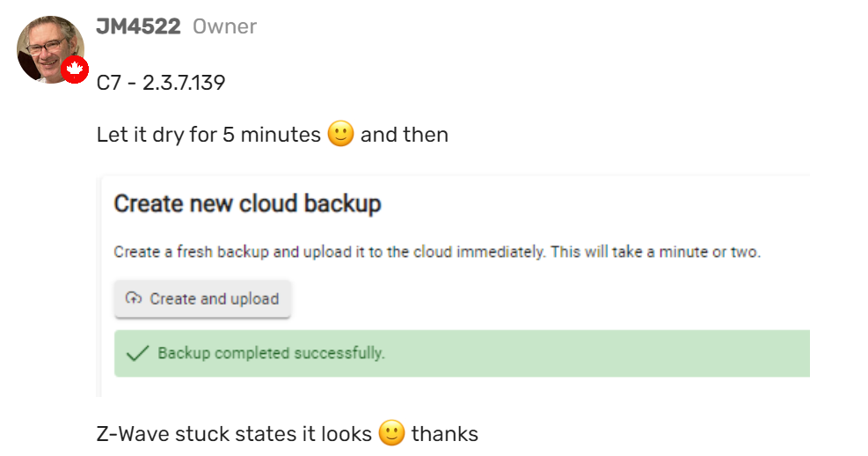The image size is (868, 456).
Task: Click the smiley emoji after 5 minutes
Action: click(x=340, y=134)
